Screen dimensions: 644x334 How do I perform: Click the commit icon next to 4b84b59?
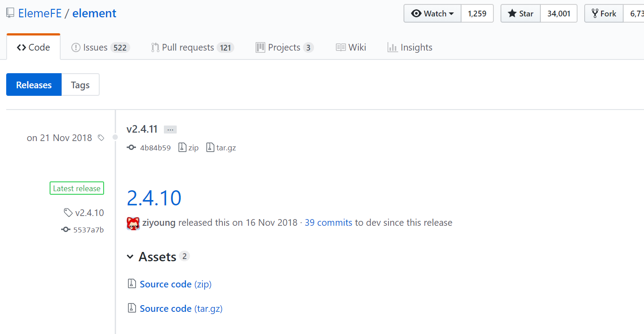132,147
